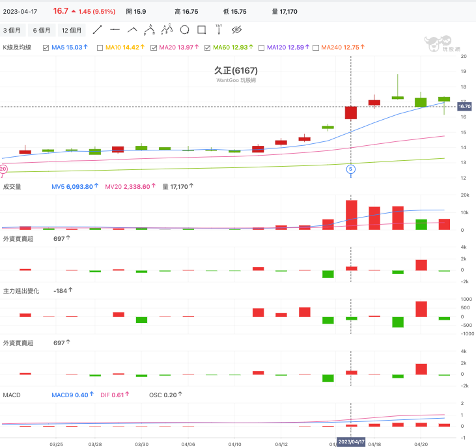
Task: Switch chart range to 6 個月
Action: coord(42,31)
